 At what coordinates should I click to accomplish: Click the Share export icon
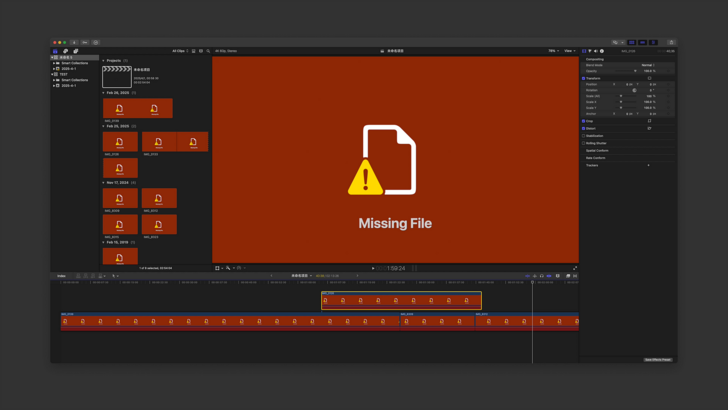(671, 43)
